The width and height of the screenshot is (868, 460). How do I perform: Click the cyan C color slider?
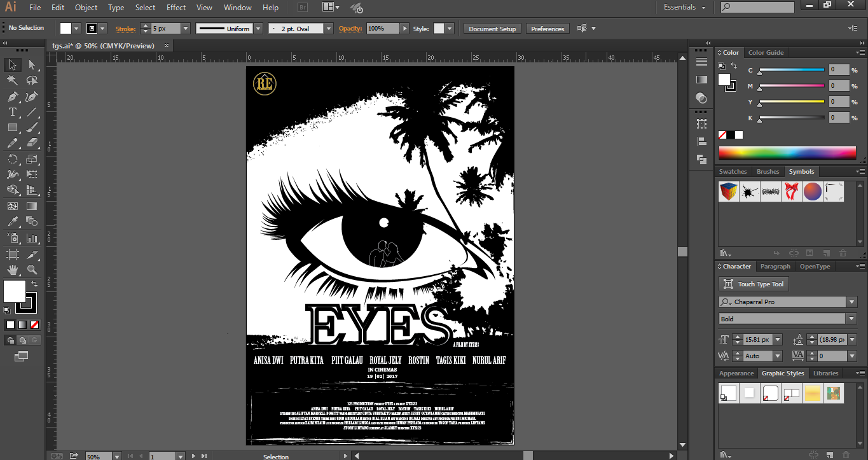coord(792,70)
